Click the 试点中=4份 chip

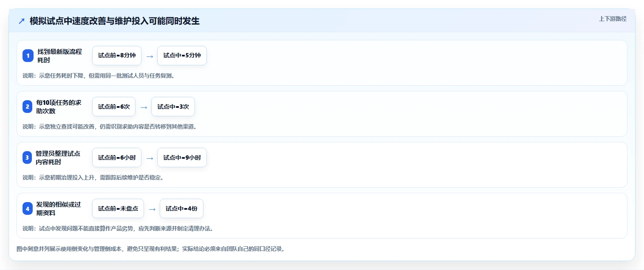[181, 208]
